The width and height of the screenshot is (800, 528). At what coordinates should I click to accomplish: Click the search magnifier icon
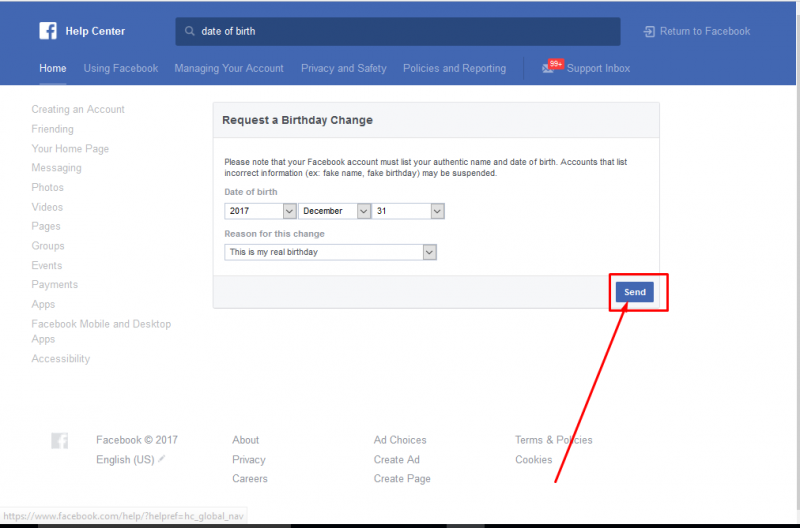coord(189,31)
